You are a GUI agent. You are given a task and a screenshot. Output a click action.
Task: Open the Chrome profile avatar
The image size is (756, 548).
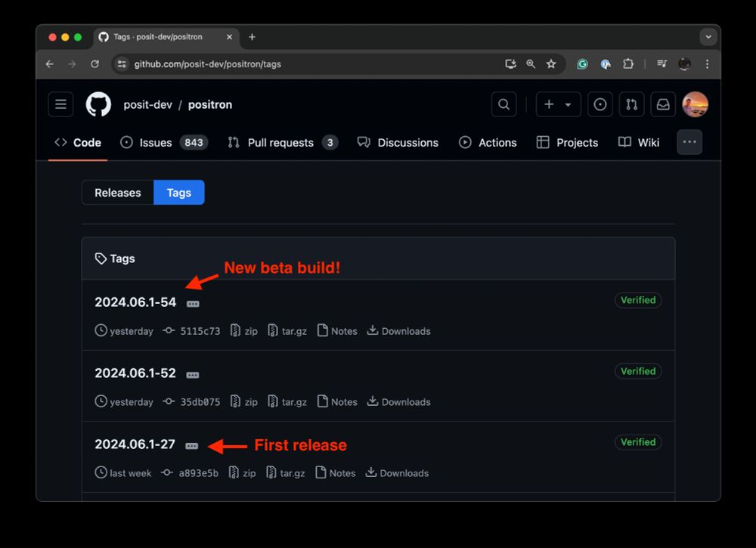click(684, 63)
